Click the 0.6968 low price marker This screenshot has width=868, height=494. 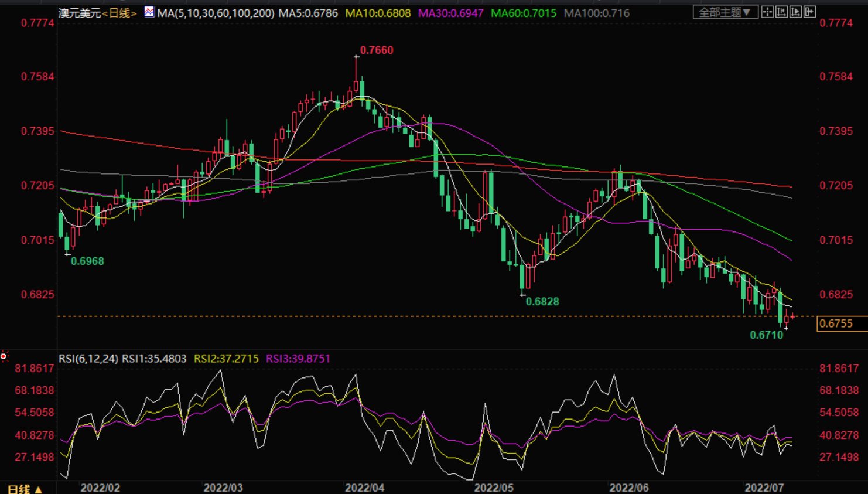click(x=87, y=261)
